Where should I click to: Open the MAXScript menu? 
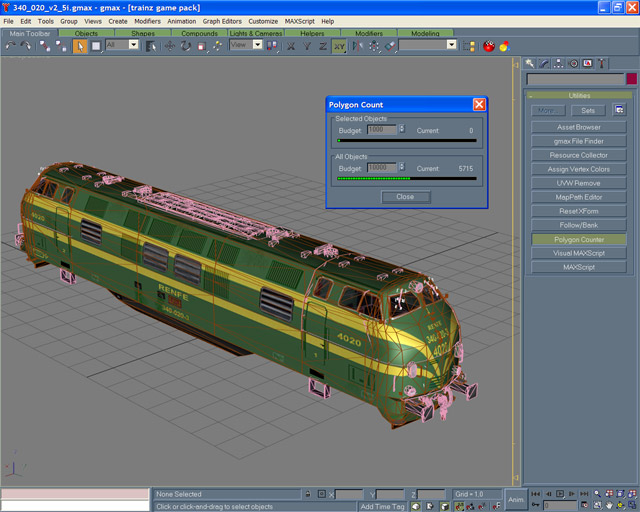[x=299, y=21]
